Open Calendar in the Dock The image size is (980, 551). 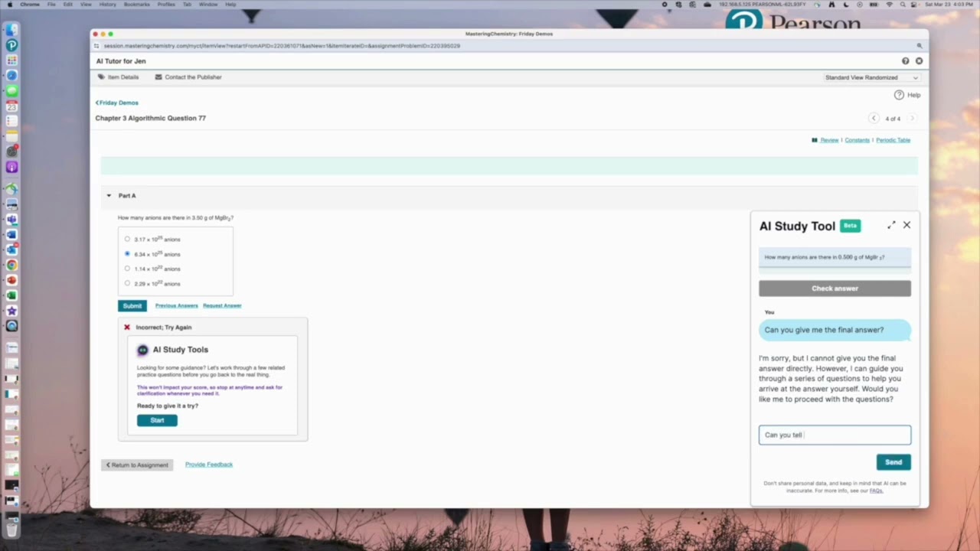tap(11, 106)
